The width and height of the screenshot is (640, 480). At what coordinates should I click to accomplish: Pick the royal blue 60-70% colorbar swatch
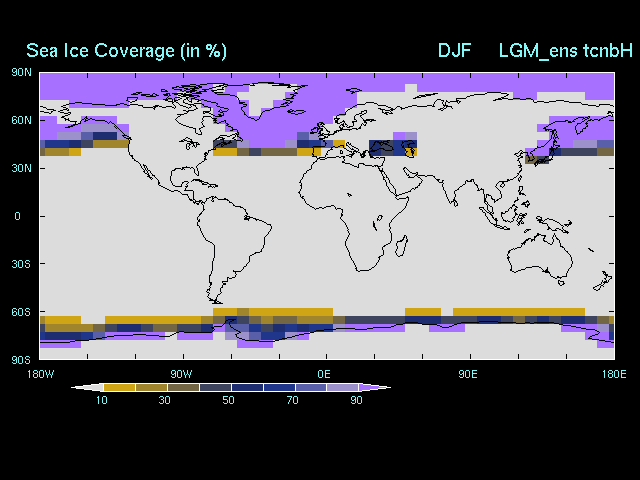tap(279, 387)
